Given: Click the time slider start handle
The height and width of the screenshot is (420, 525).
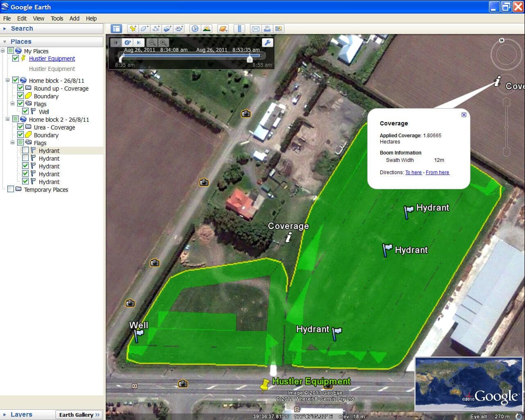Looking at the screenshot, I should coord(121,59).
